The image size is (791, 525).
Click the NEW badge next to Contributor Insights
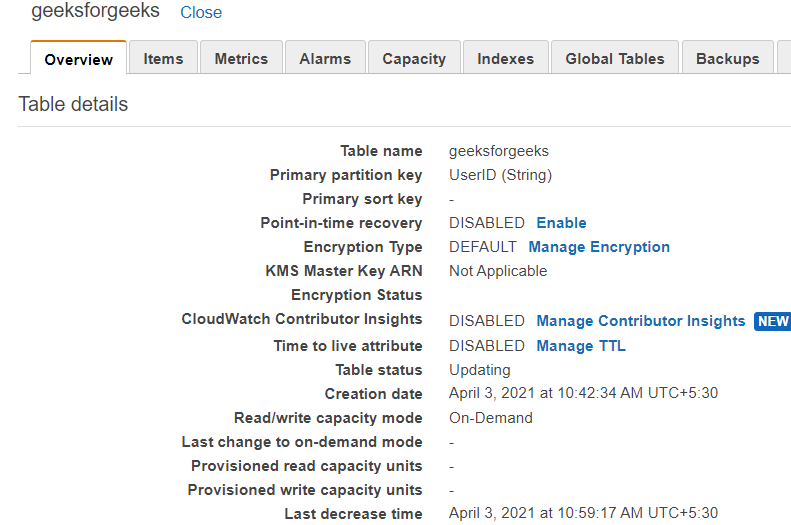click(773, 321)
